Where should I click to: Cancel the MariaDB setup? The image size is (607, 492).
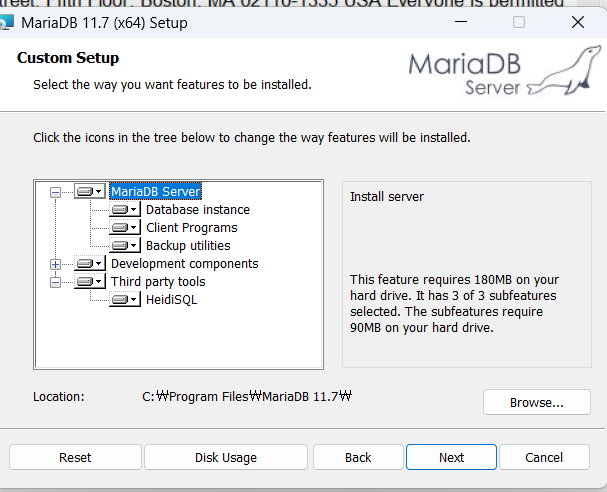[544, 458]
